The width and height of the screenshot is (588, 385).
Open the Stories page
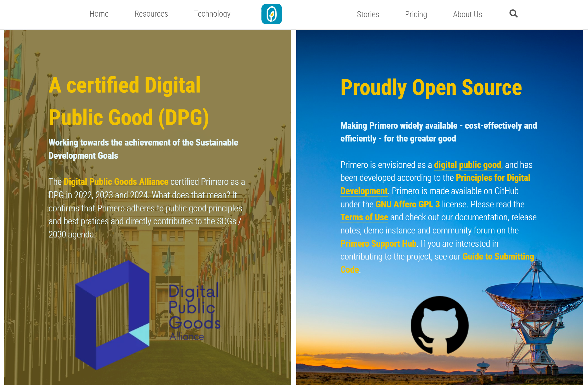click(x=368, y=14)
